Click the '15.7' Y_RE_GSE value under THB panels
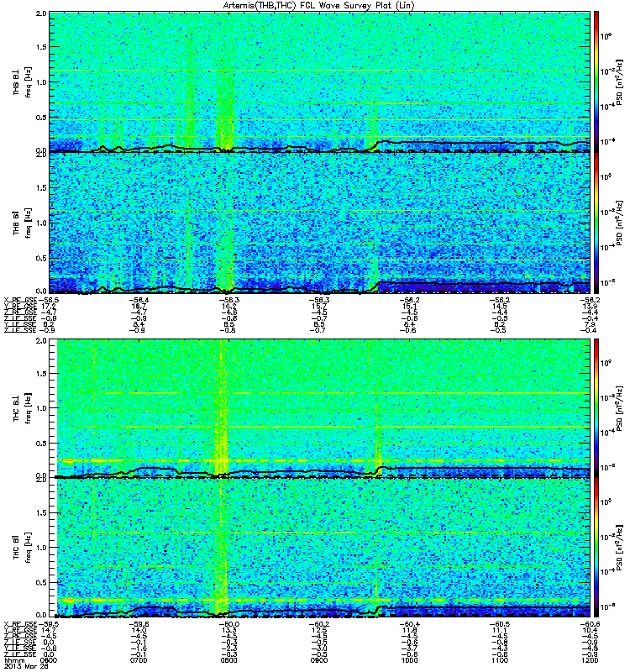630x672 pixels. (x=319, y=307)
